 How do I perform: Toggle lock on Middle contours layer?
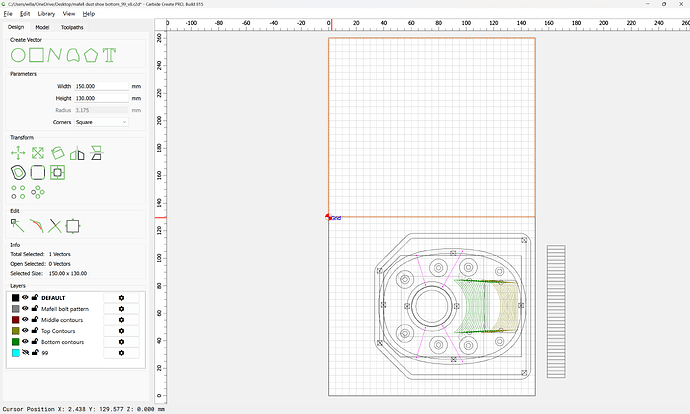(35, 319)
